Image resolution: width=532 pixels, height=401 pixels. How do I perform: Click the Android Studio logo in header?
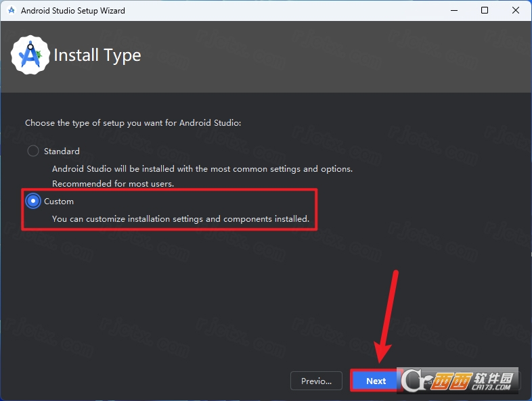tap(30, 55)
